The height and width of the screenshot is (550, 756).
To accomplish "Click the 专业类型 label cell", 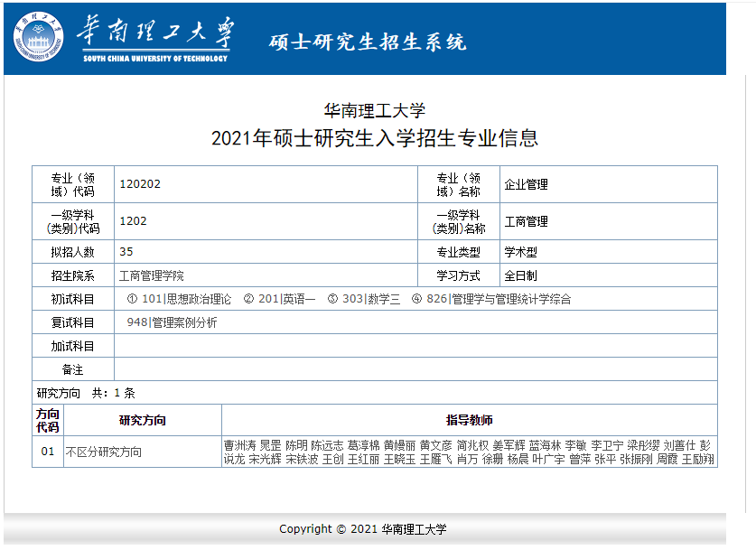I will click(459, 252).
